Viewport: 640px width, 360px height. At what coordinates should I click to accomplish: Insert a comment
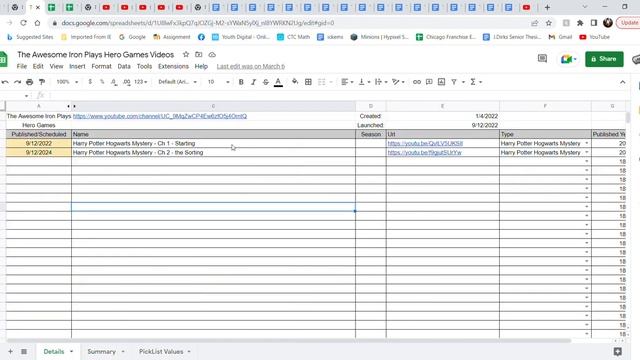coord(429,82)
